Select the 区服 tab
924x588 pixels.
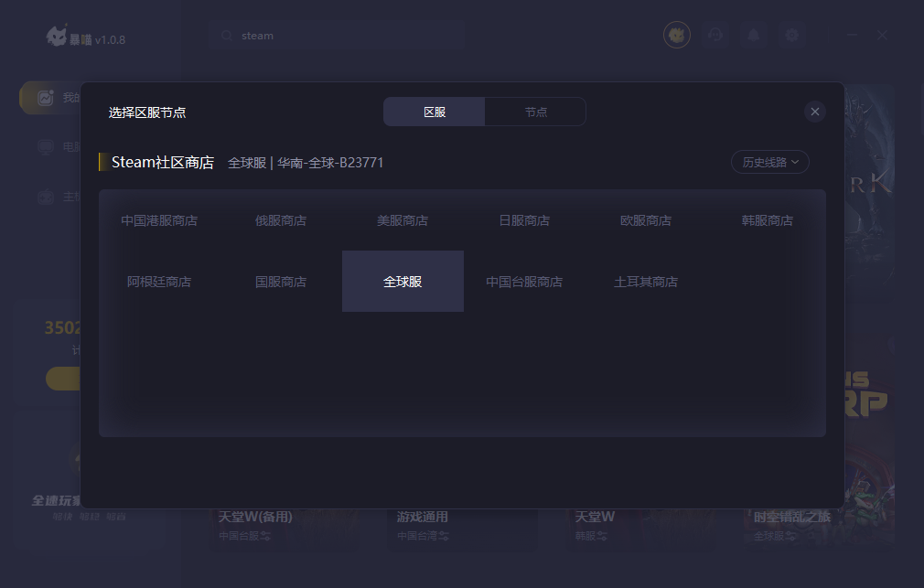(435, 112)
